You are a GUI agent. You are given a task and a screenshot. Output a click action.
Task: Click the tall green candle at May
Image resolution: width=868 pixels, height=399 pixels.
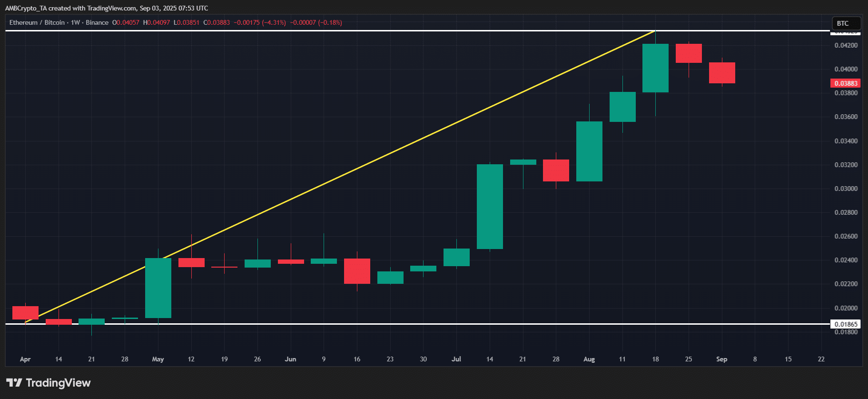pyautogui.click(x=158, y=288)
